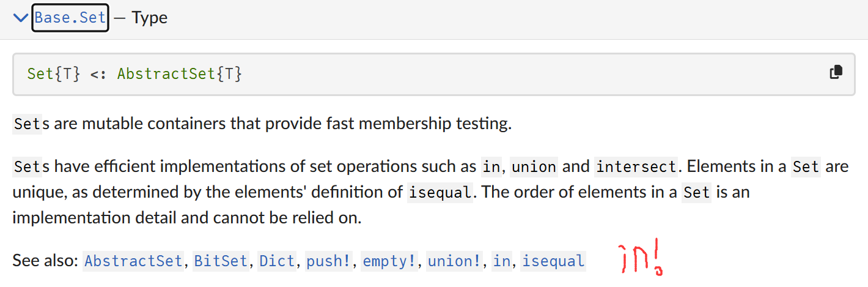Viewport: 868px width, 287px height.
Task: Click 'Set{T}' at the code signature start
Action: (x=54, y=74)
